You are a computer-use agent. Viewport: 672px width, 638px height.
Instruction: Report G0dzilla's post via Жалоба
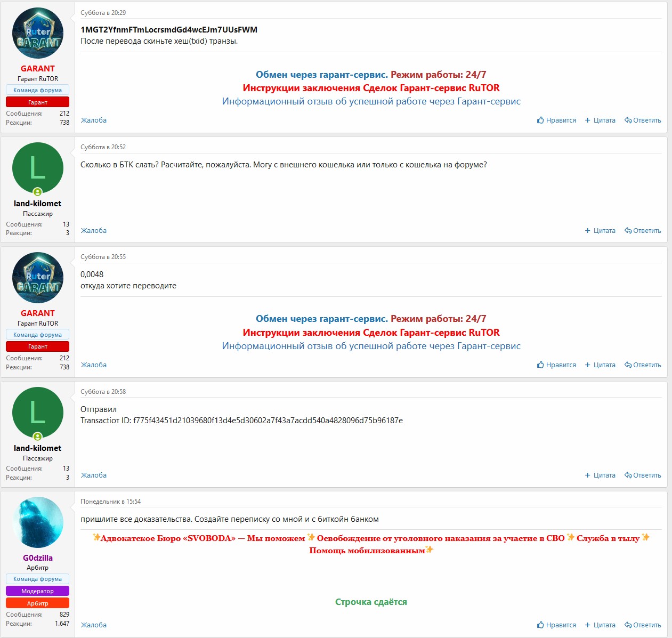tap(94, 625)
